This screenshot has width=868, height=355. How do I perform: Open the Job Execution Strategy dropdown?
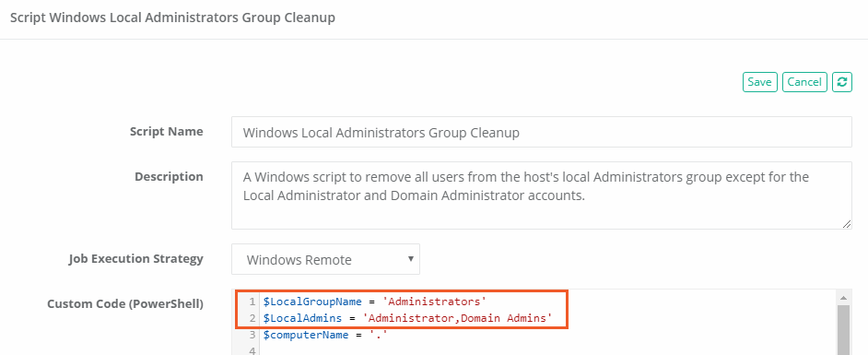pos(325,259)
